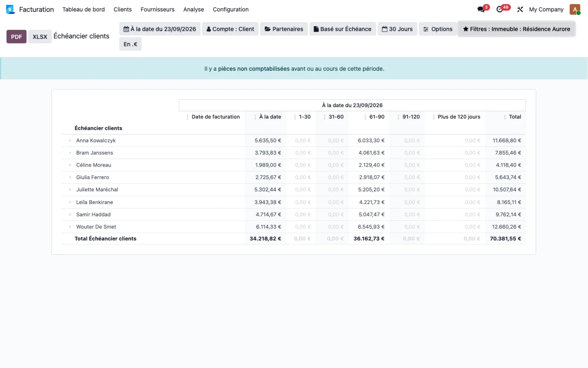Expand the Leïla Benkirane row
Screen dimensions: 588x368
(x=70, y=202)
